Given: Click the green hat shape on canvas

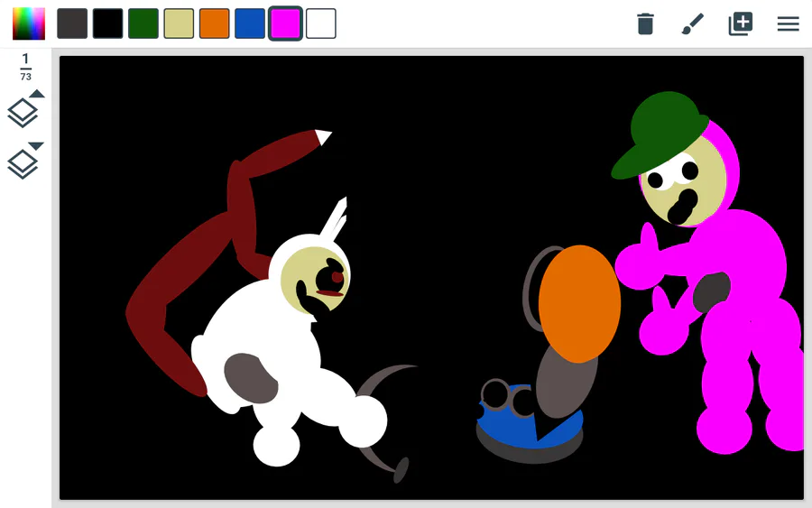Looking at the screenshot, I should coord(660,134).
